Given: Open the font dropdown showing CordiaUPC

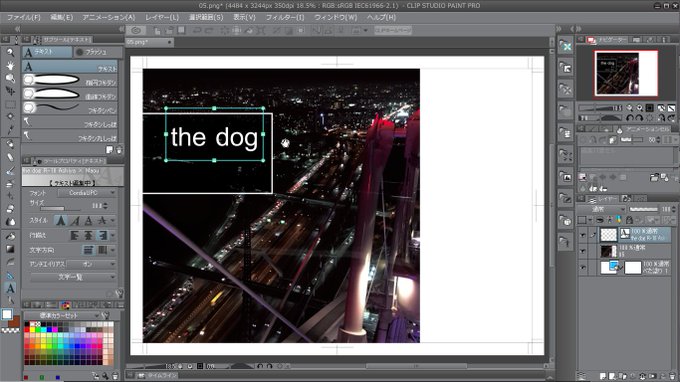Looking at the screenshot, I should pyautogui.click(x=87, y=193).
